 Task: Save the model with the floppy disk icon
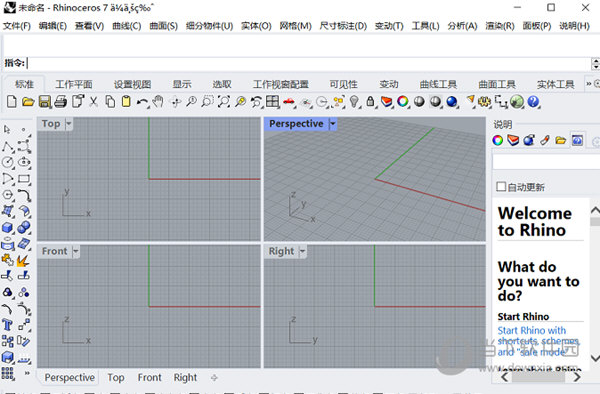coord(45,102)
